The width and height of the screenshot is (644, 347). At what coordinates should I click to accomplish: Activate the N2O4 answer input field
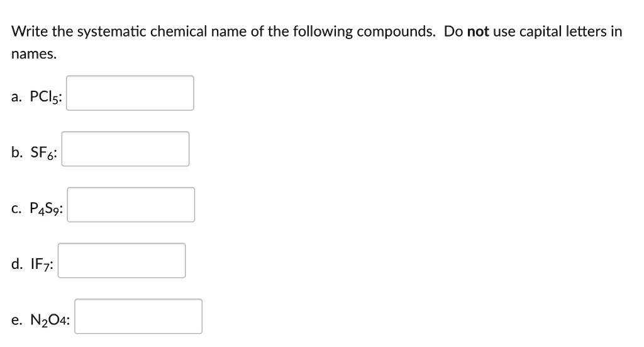(138, 316)
